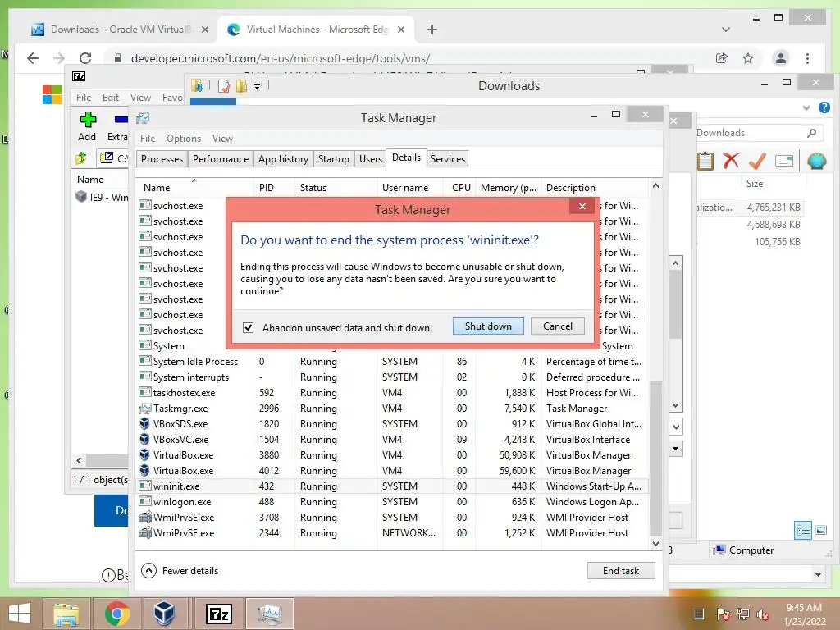Open the 7-Zip File menu

point(84,98)
